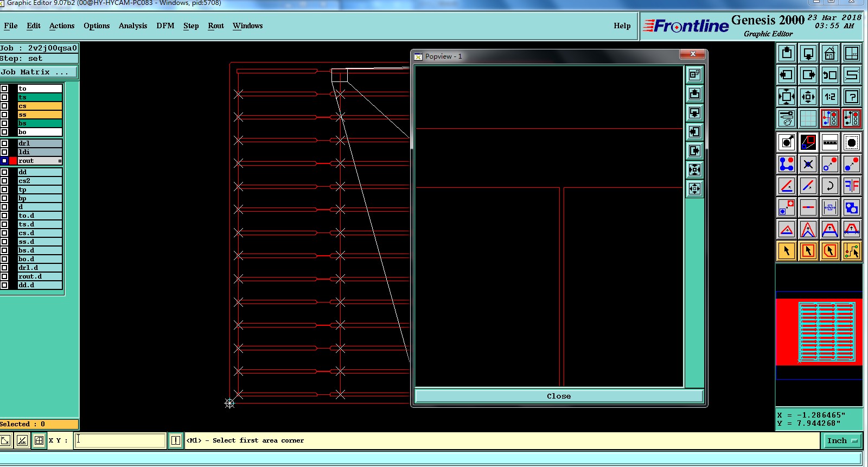
Task: Click the pan up icon in Popview
Action: click(x=694, y=94)
